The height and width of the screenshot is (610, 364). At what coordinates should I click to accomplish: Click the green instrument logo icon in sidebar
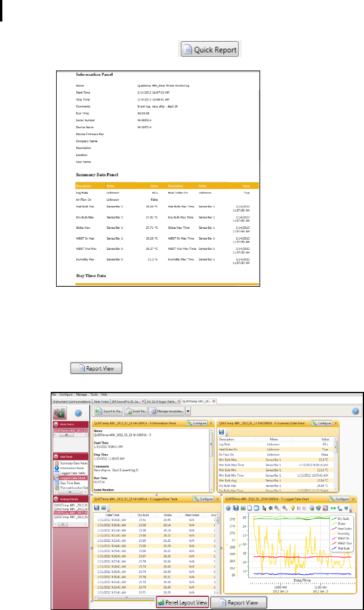(60, 413)
